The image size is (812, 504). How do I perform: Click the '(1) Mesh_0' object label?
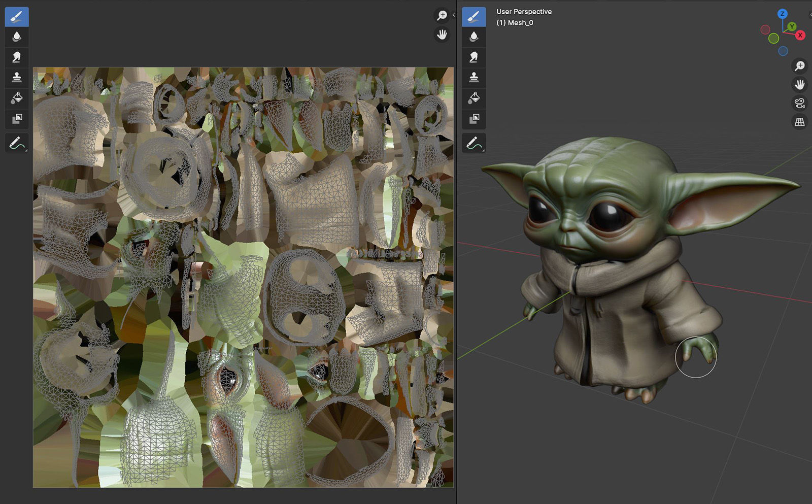pos(515,22)
